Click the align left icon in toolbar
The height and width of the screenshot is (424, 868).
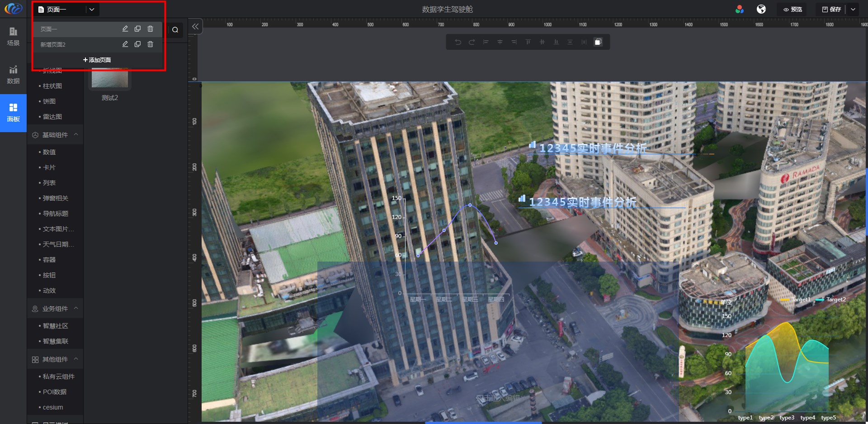pos(486,42)
